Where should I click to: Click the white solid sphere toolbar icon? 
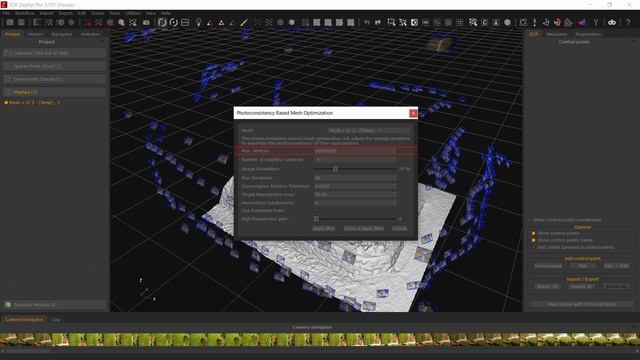tap(291, 22)
